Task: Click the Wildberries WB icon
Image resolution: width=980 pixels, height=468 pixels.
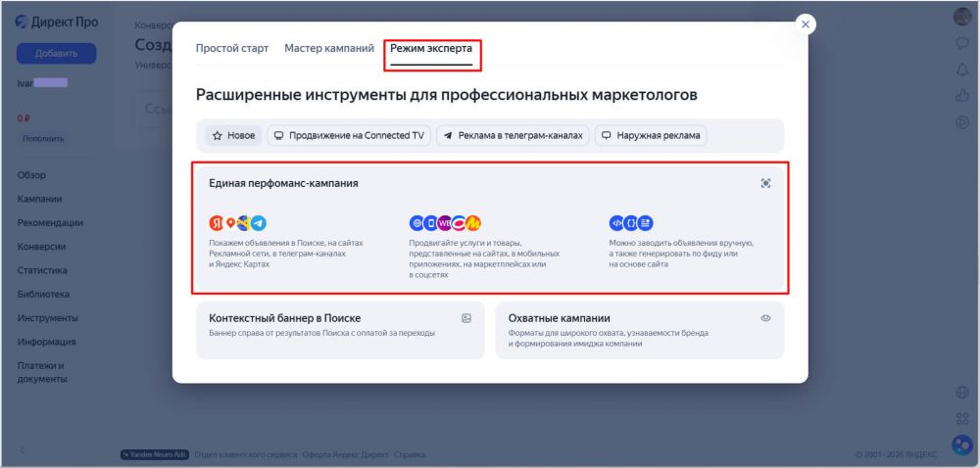Action: (444, 223)
